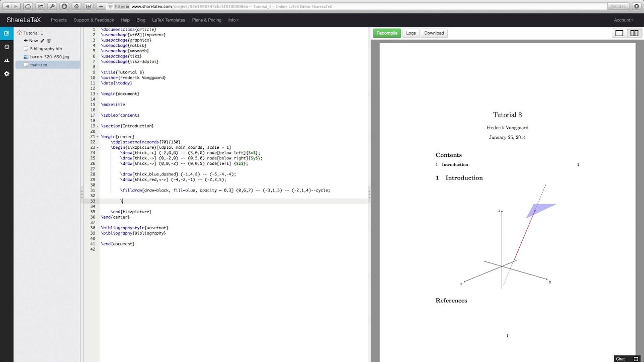644x362 pixels.
Task: Click the ShareLaTeX logo
Action: [x=23, y=20]
